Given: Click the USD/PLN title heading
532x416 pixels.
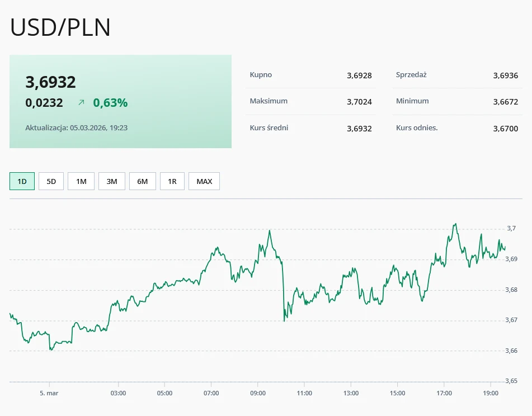Looking at the screenshot, I should click(59, 27).
